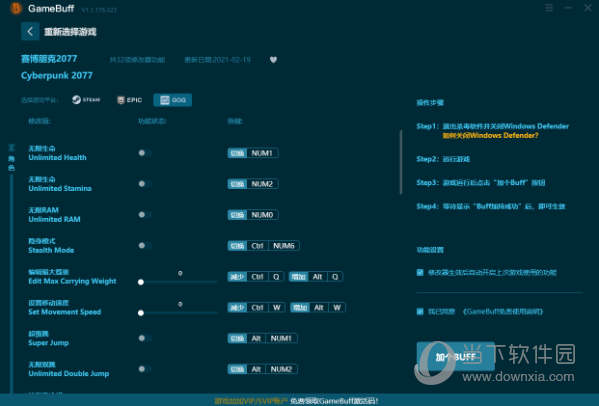
Task: Select the GOG platform
Action: tap(173, 100)
